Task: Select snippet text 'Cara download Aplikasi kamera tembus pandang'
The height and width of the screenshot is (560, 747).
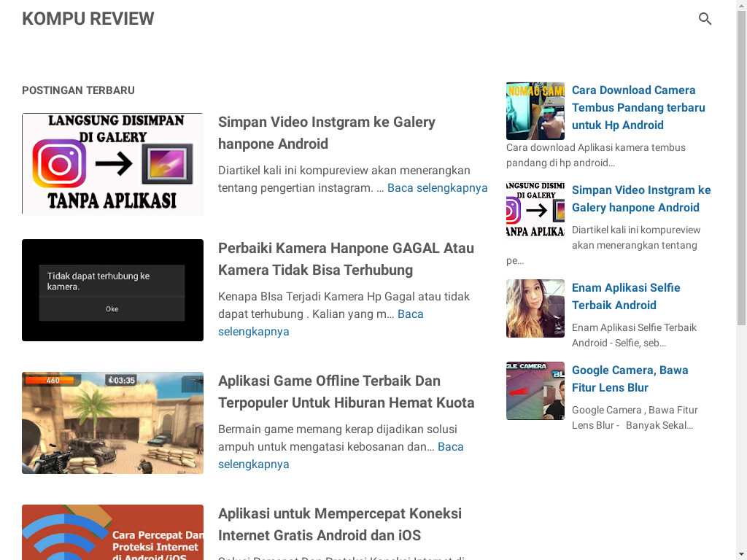Action: point(596,155)
